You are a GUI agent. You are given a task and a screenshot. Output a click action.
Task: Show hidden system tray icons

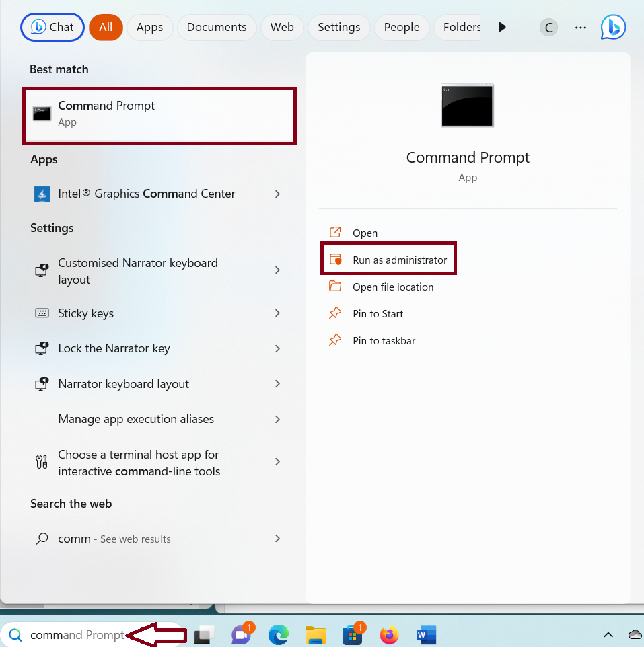tap(608, 635)
